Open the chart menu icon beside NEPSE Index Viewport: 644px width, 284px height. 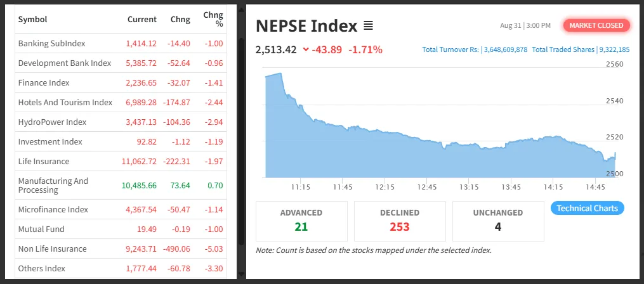[369, 26]
